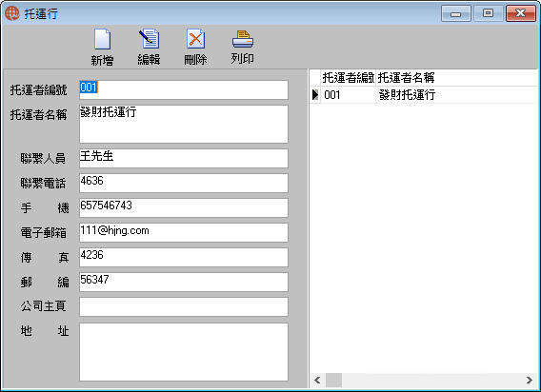
Task: Open the 編輯 edit icon
Action: (x=149, y=39)
